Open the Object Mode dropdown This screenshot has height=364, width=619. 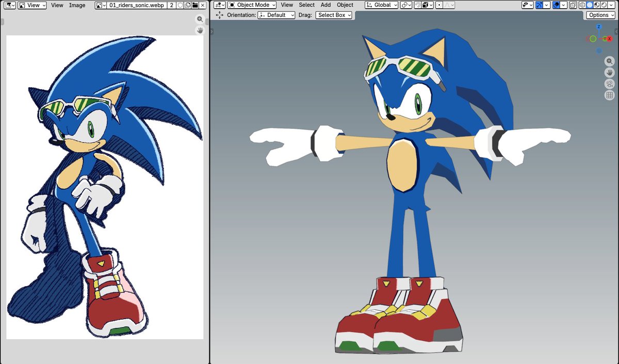tap(252, 5)
